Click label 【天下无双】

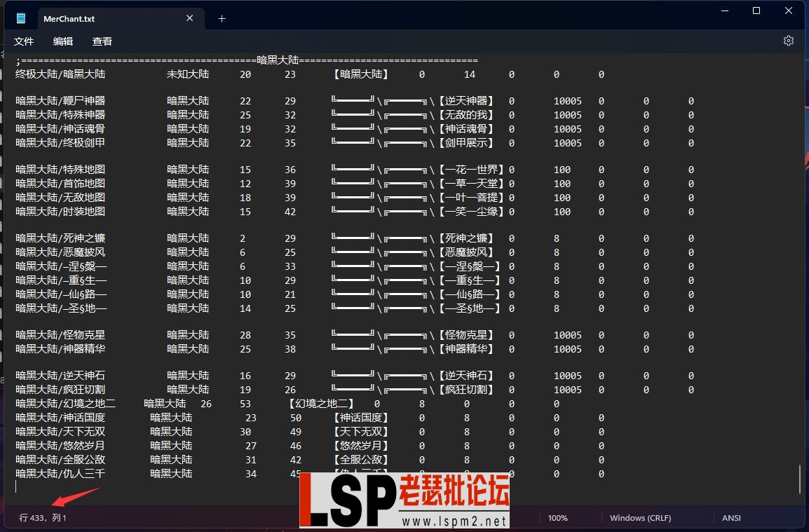(x=361, y=431)
